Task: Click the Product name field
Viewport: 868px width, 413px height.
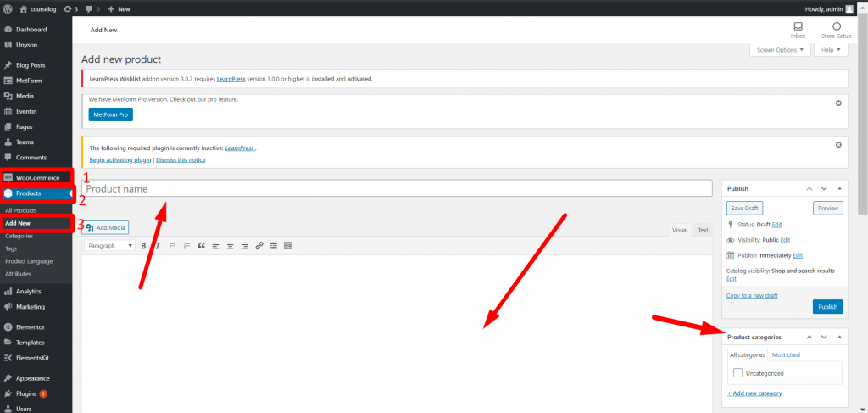Action: [397, 188]
